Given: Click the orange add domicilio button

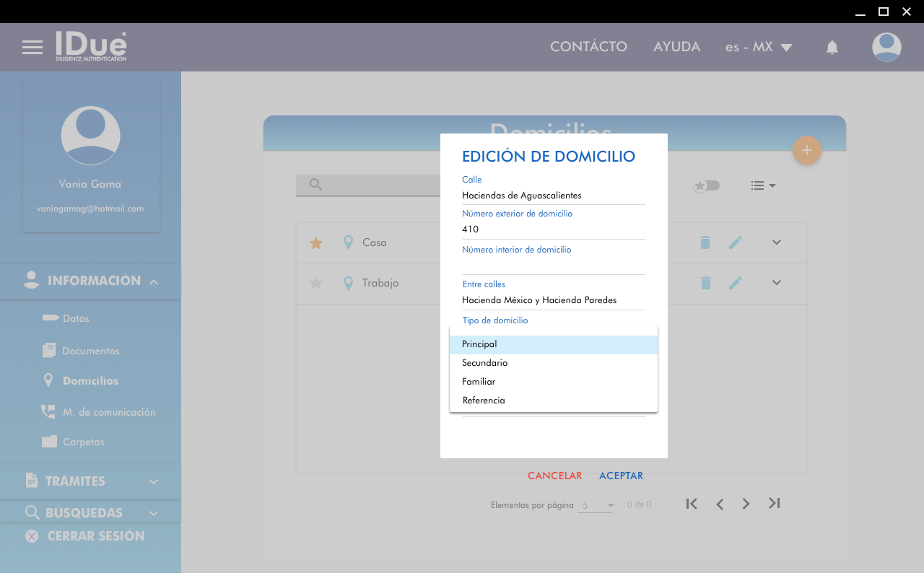Looking at the screenshot, I should [806, 150].
